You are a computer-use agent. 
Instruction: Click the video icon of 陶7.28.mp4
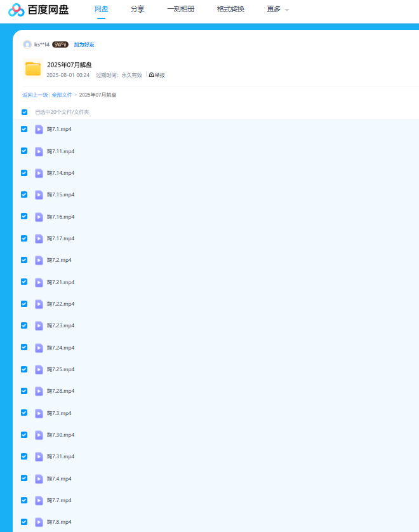(39, 391)
